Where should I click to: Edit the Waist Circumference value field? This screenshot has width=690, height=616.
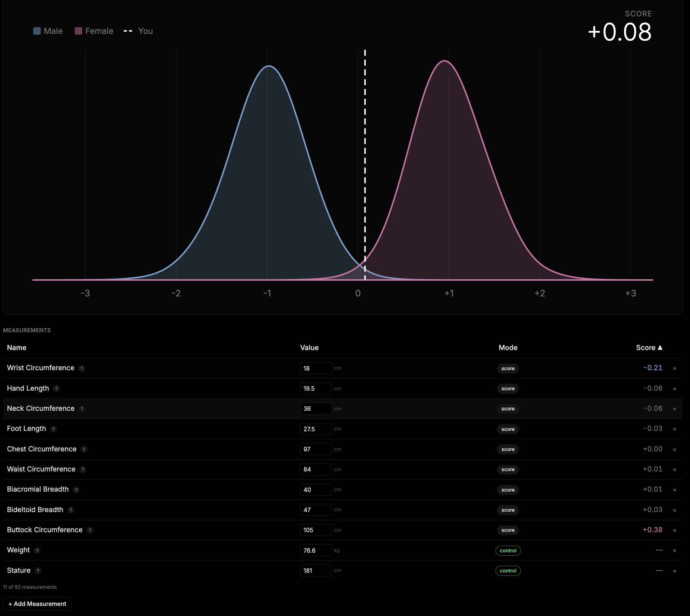tap(316, 469)
